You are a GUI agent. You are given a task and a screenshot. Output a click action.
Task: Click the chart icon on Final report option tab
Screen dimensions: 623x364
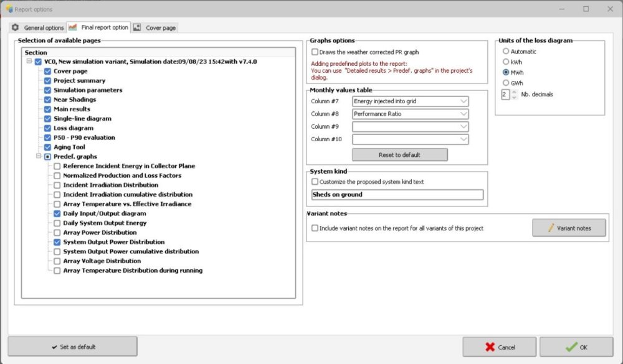point(73,28)
